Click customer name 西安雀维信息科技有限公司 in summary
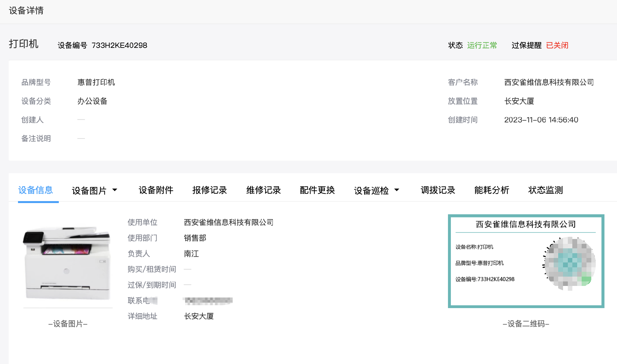The image size is (617, 364). (x=549, y=83)
